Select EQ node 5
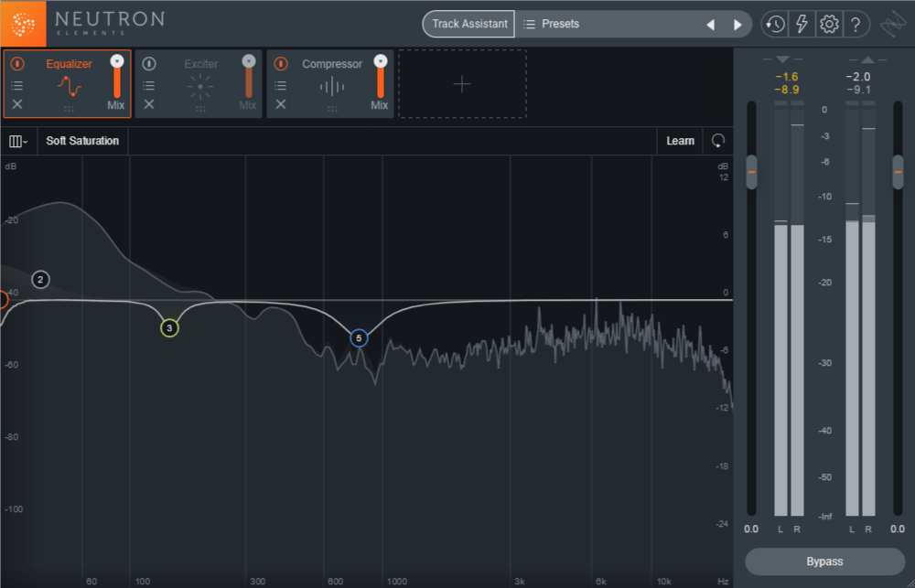 (359, 337)
